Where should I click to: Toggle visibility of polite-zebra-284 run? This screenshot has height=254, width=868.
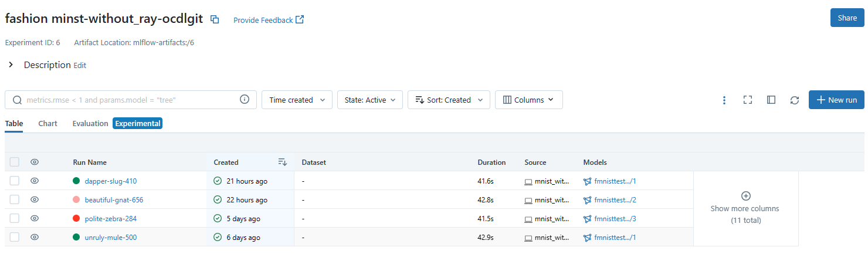pyautogui.click(x=35, y=219)
